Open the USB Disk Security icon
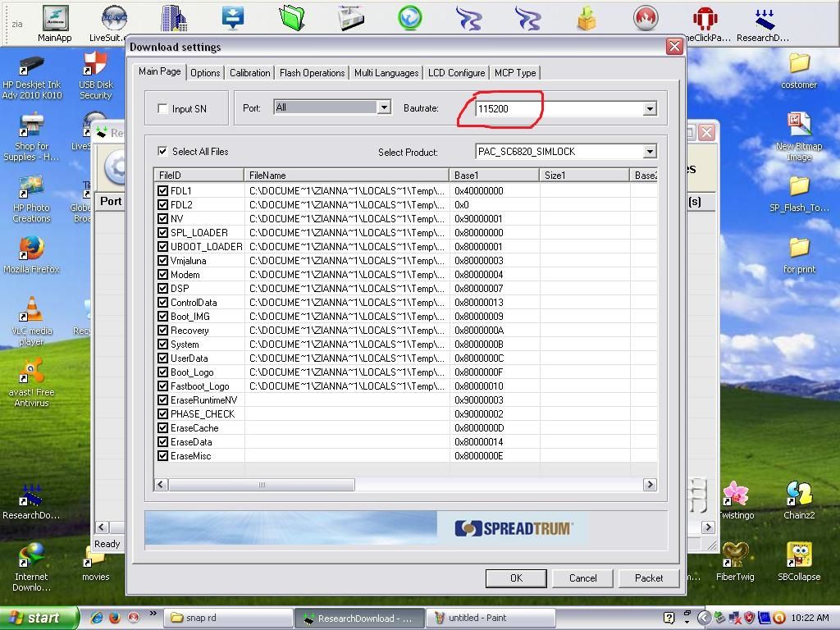 pos(95,64)
